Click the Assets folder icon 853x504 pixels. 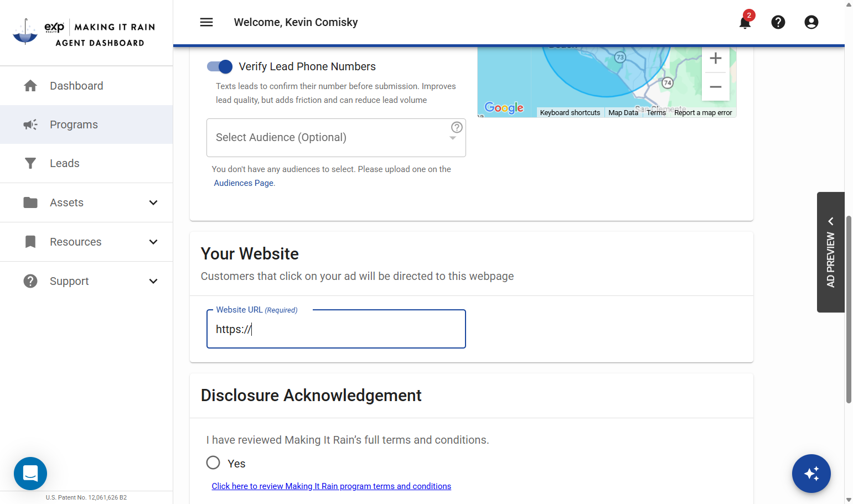tap(30, 202)
